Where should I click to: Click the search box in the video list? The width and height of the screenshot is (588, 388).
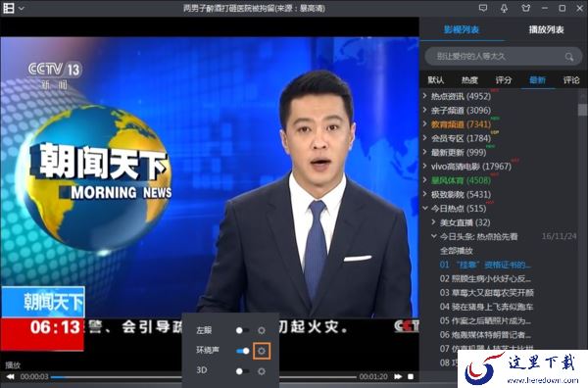(x=504, y=57)
